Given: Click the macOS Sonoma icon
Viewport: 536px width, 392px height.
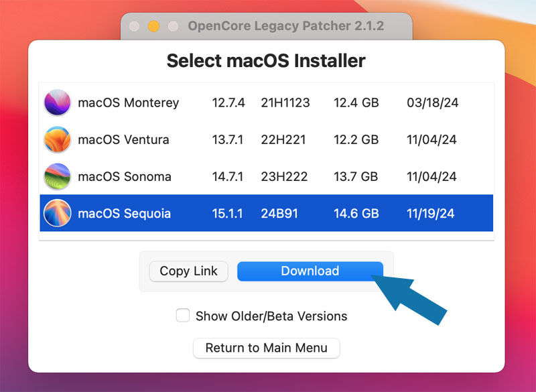Looking at the screenshot, I should click(x=57, y=177).
